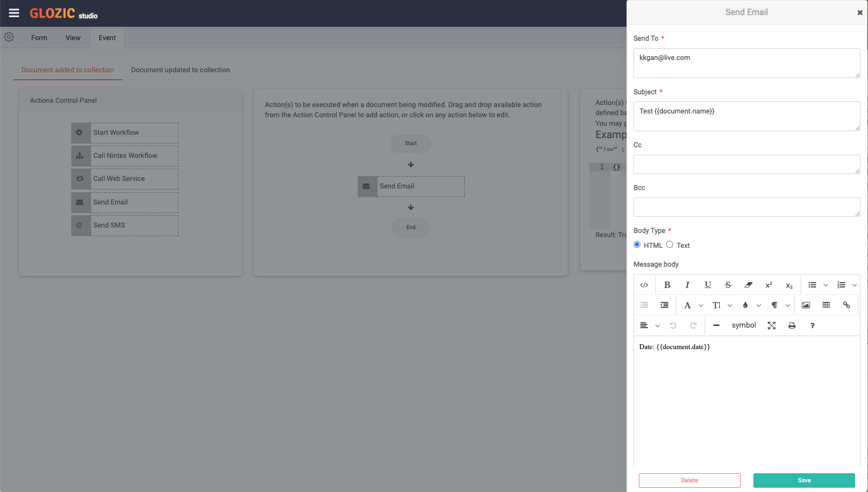The image size is (868, 492).
Task: Open the font size tool icon
Action: tap(716, 305)
